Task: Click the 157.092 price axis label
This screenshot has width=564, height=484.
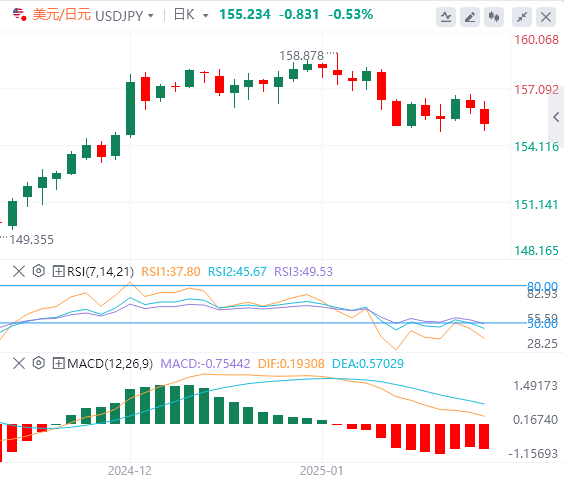Action: tap(536, 90)
